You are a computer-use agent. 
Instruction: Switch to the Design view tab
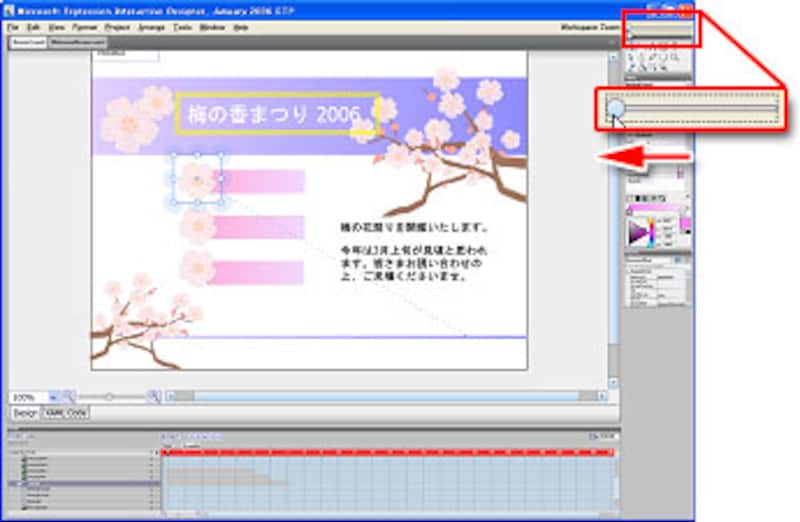(x=24, y=412)
